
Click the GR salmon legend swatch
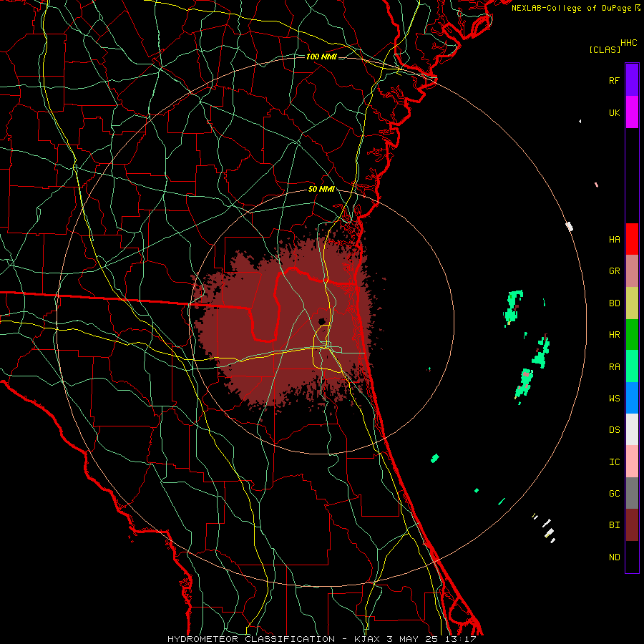tap(632, 271)
